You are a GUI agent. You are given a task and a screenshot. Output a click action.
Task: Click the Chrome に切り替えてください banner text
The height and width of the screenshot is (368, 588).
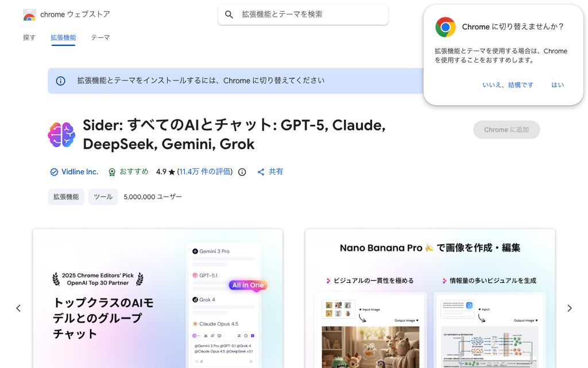[x=201, y=80]
